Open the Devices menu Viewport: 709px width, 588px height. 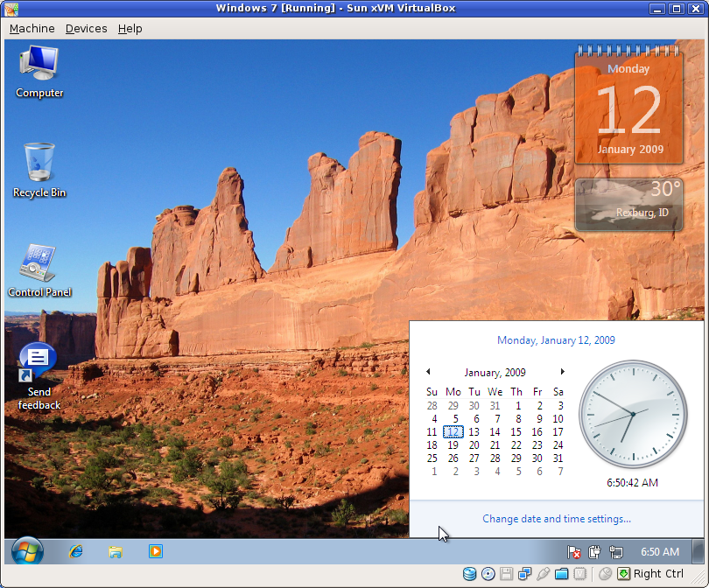pos(86,28)
